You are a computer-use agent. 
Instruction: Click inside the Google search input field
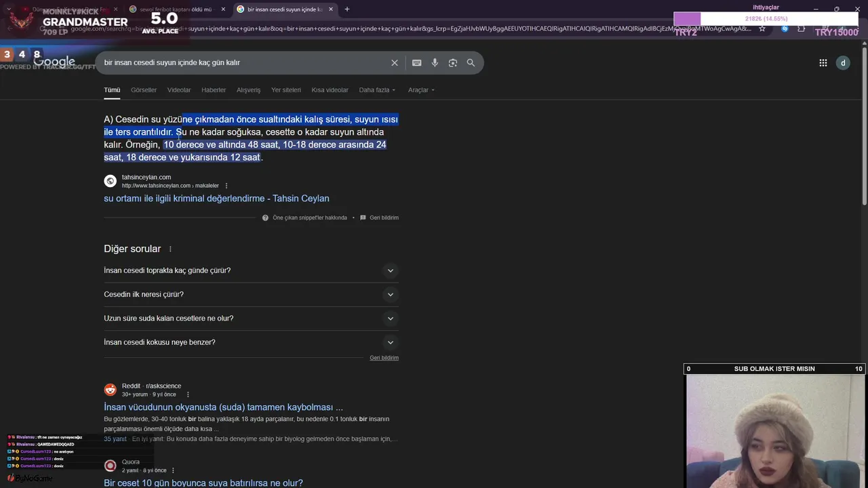pos(244,62)
